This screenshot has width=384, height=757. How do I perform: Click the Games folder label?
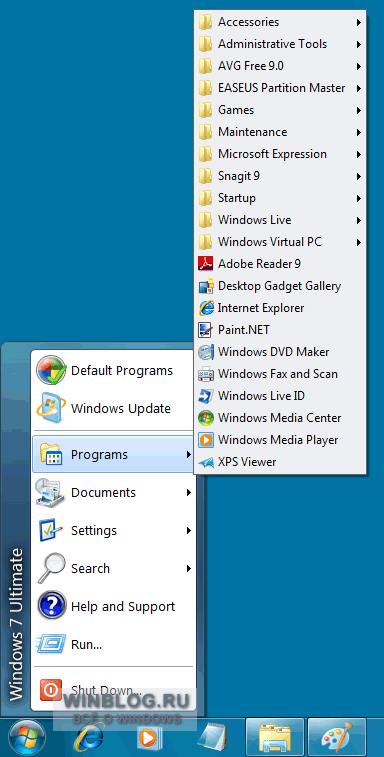(236, 110)
